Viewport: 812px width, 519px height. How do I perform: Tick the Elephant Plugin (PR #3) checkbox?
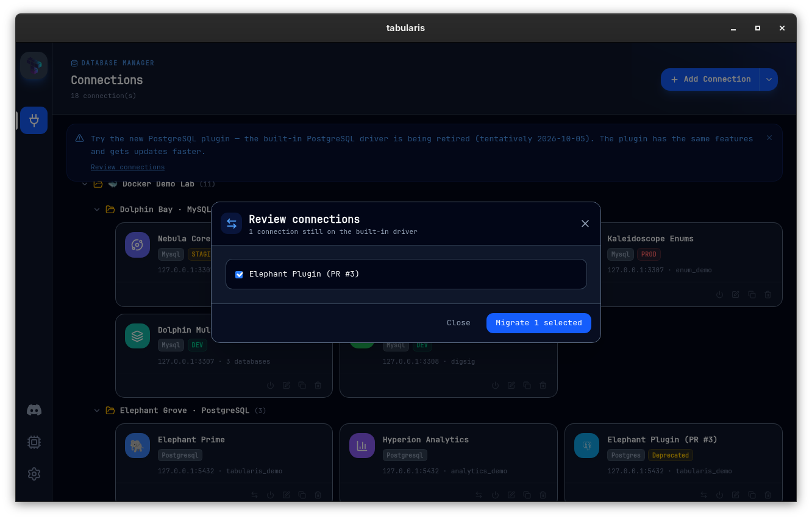[x=239, y=275]
